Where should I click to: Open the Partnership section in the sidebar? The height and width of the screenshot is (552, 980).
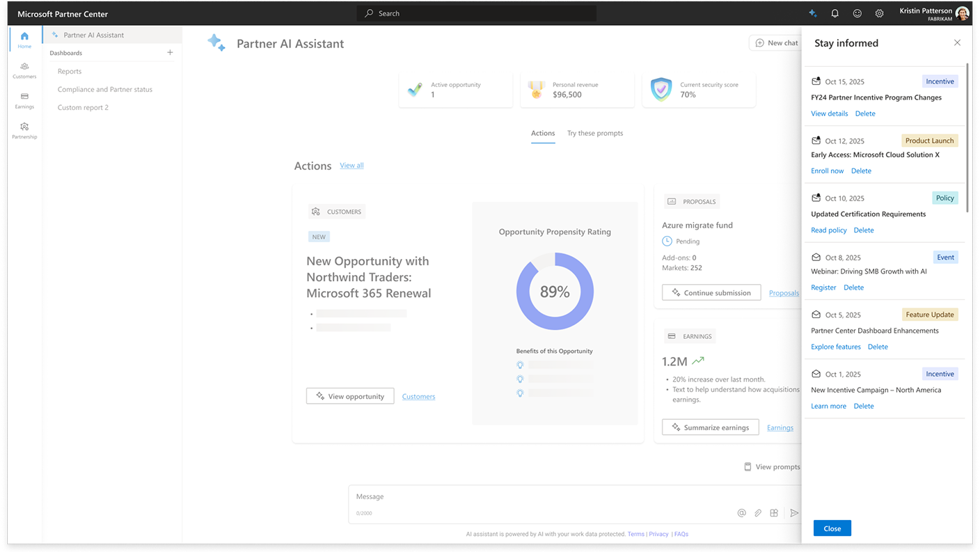pyautogui.click(x=24, y=130)
